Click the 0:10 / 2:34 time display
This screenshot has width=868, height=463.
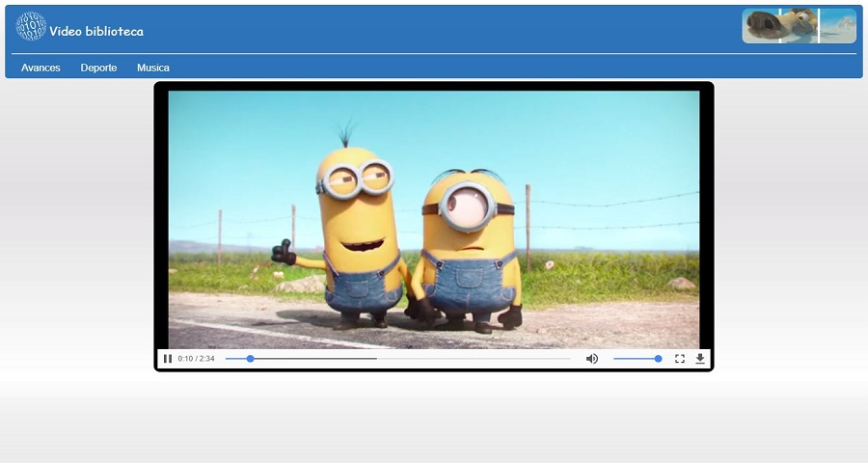point(196,359)
